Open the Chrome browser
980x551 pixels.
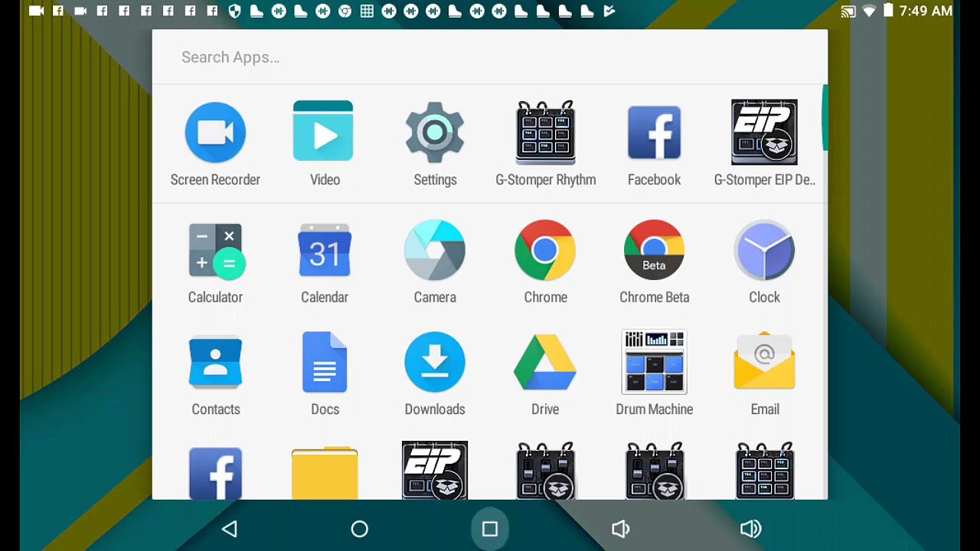tap(545, 250)
